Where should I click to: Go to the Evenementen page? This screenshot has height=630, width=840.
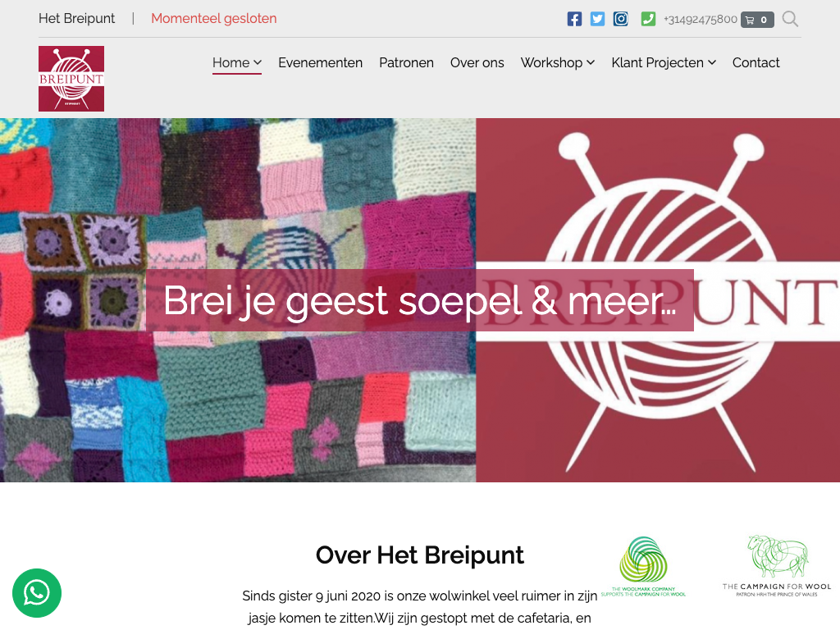coord(321,62)
